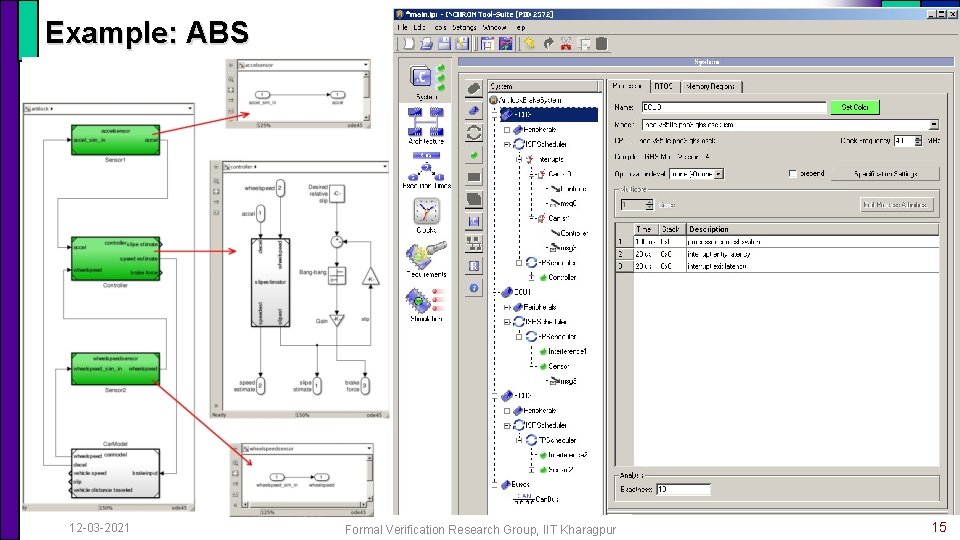Open the antilock window title dropdown arrow

click(189, 108)
